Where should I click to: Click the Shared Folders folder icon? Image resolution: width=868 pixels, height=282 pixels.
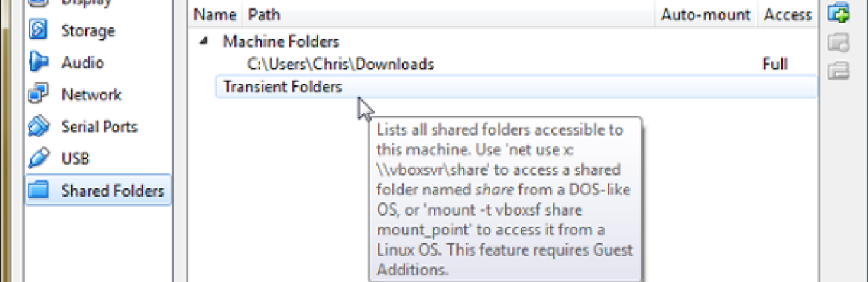point(38,190)
